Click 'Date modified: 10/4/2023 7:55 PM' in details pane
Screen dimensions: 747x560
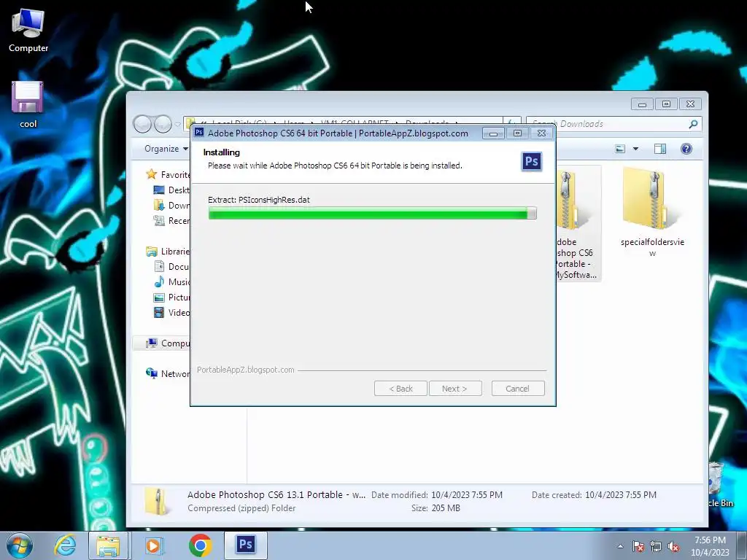(437, 495)
